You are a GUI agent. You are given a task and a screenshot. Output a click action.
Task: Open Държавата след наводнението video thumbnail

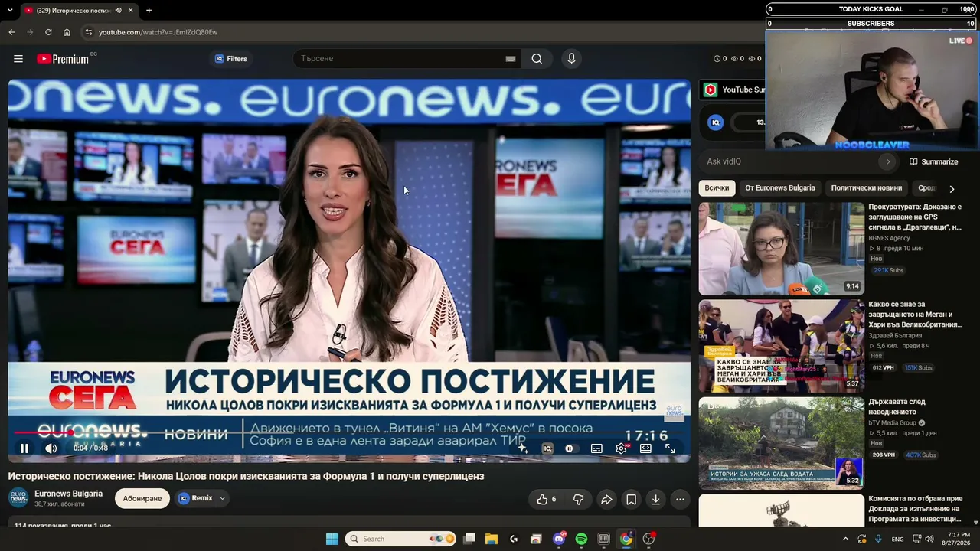click(782, 443)
